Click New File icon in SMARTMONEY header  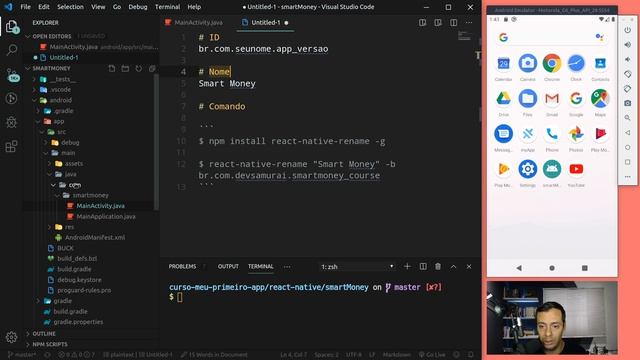click(x=111, y=68)
